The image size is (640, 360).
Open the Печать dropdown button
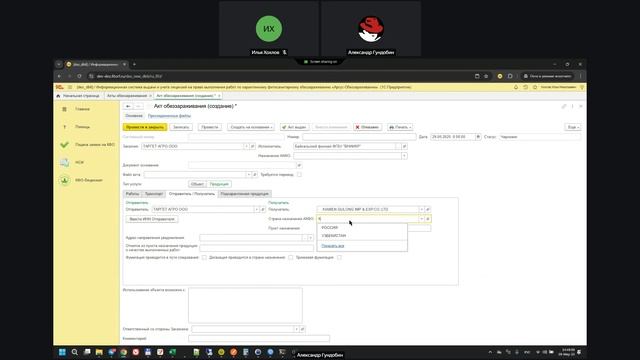pos(400,127)
